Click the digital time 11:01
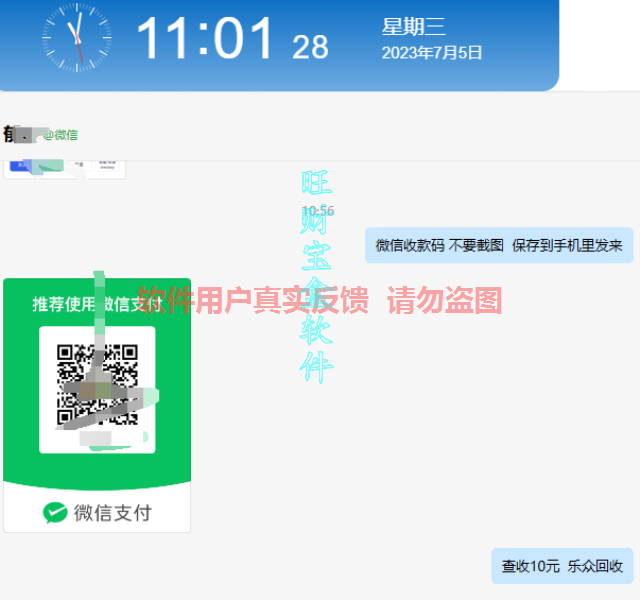Image resolution: width=640 pixels, height=600 pixels. coord(205,40)
